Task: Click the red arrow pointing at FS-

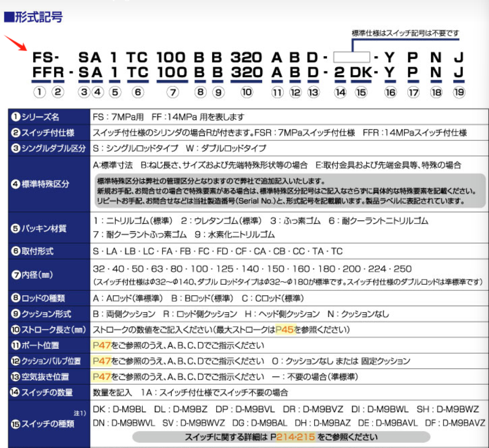Action: pos(16,41)
